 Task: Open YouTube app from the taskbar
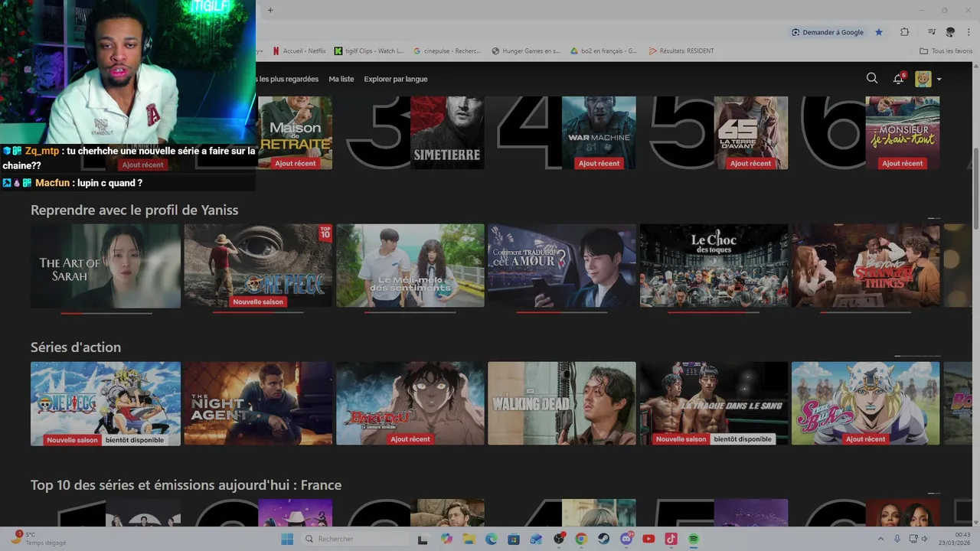(x=648, y=539)
